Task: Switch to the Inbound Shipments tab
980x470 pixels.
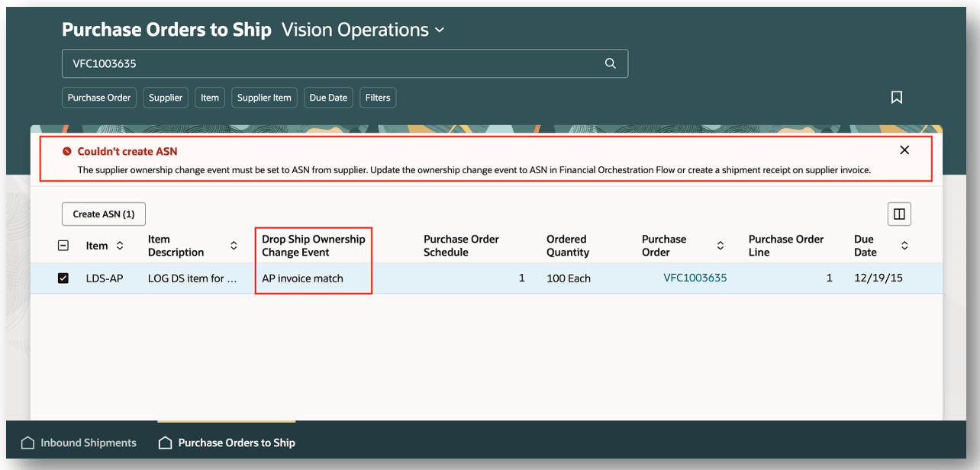Action: [x=79, y=443]
